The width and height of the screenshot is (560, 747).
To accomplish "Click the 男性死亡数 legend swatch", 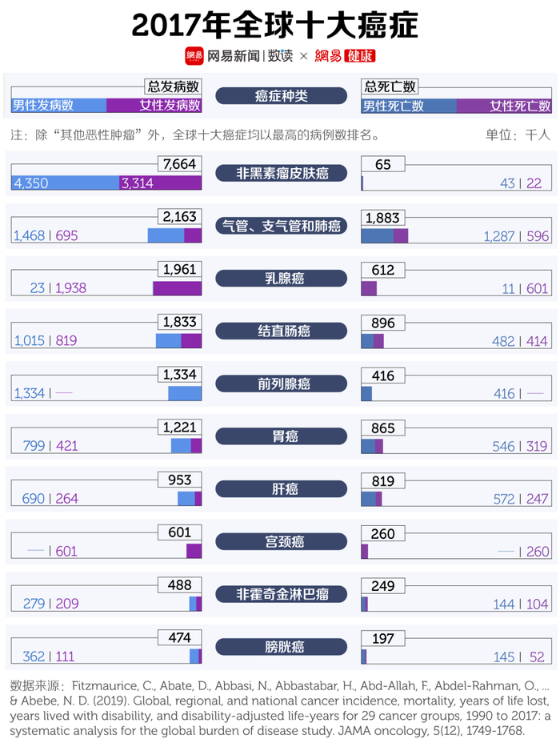I will (409, 105).
